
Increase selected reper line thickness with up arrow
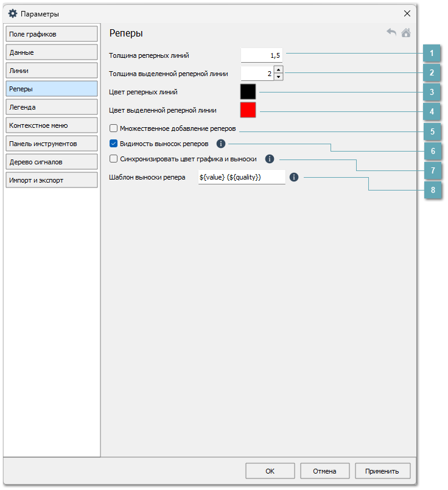pos(278,70)
